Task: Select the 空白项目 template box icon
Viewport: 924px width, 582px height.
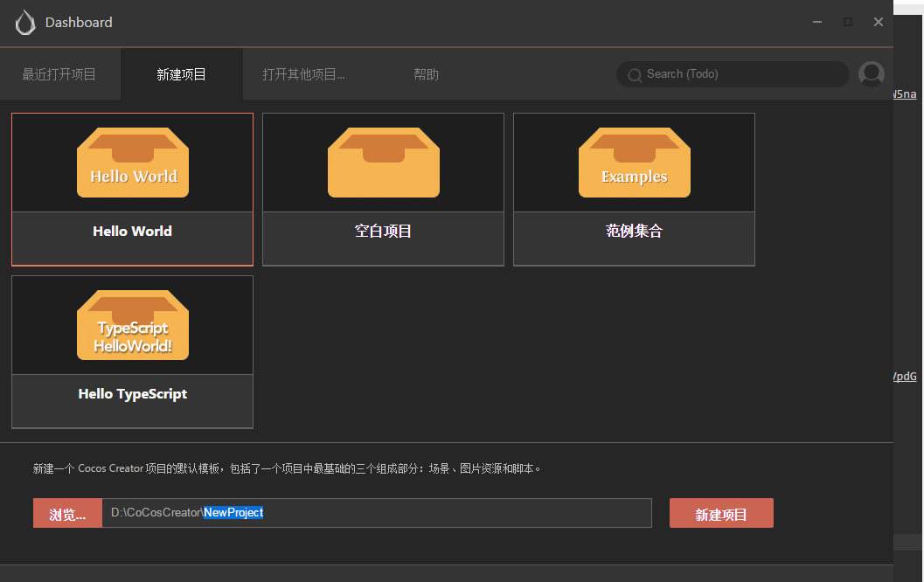Action: click(383, 163)
